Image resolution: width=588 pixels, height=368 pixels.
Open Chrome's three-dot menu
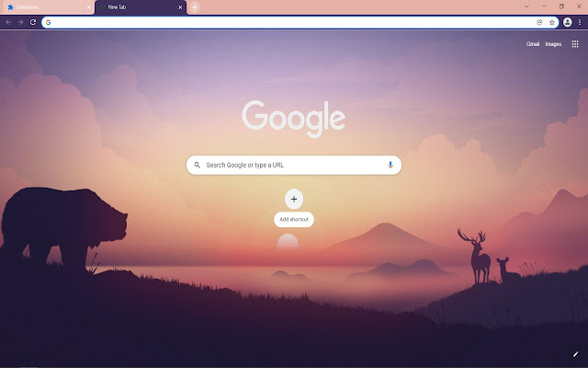[580, 22]
